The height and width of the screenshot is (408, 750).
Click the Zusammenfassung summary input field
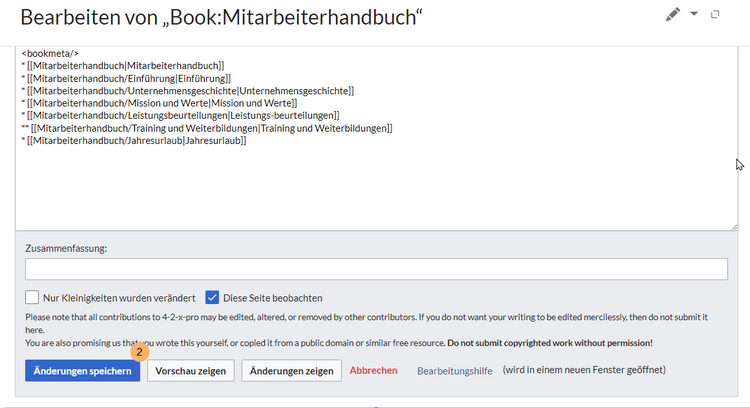(x=375, y=269)
